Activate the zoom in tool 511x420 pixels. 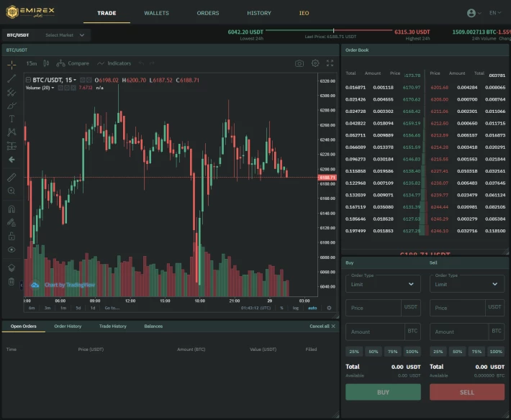coord(12,191)
